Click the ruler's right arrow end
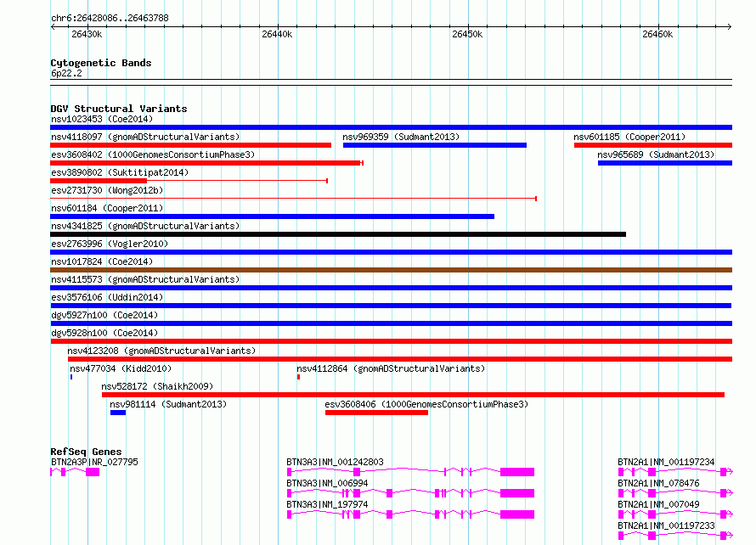The width and height of the screenshot is (756, 545). (x=730, y=27)
